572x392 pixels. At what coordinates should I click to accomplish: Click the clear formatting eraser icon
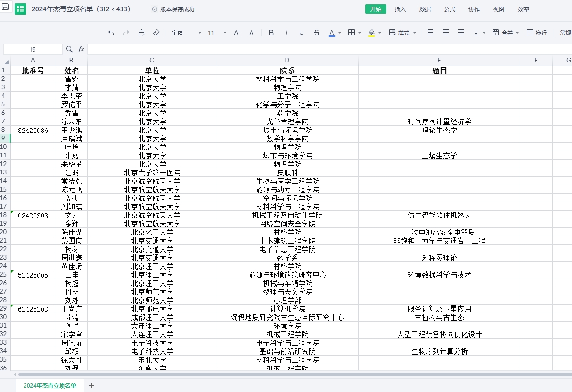156,33
